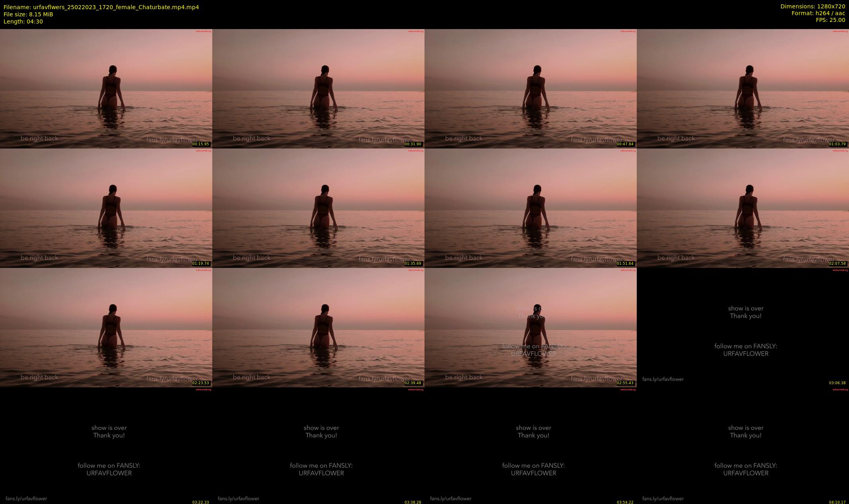This screenshot has width=849, height=504.
Task: Select the thumbnail at 00:31.90
Action: [x=318, y=88]
